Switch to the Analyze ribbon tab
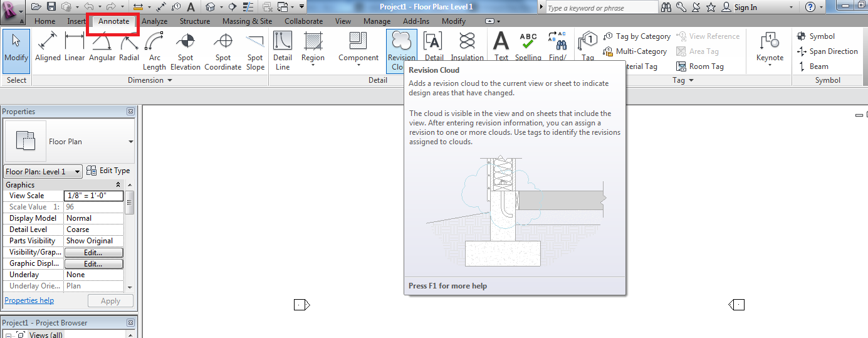Viewport: 868px width, 338px height. pos(154,21)
